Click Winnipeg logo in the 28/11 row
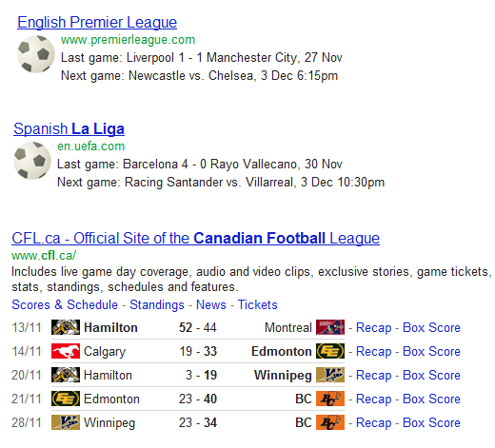This screenshot has height=448, width=495. point(66,422)
